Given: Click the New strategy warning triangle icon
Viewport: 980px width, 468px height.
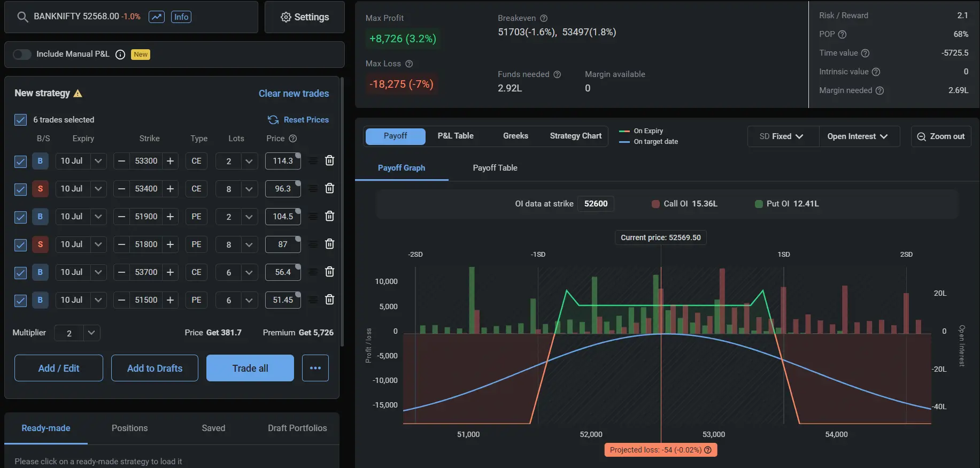Looking at the screenshot, I should (x=78, y=93).
